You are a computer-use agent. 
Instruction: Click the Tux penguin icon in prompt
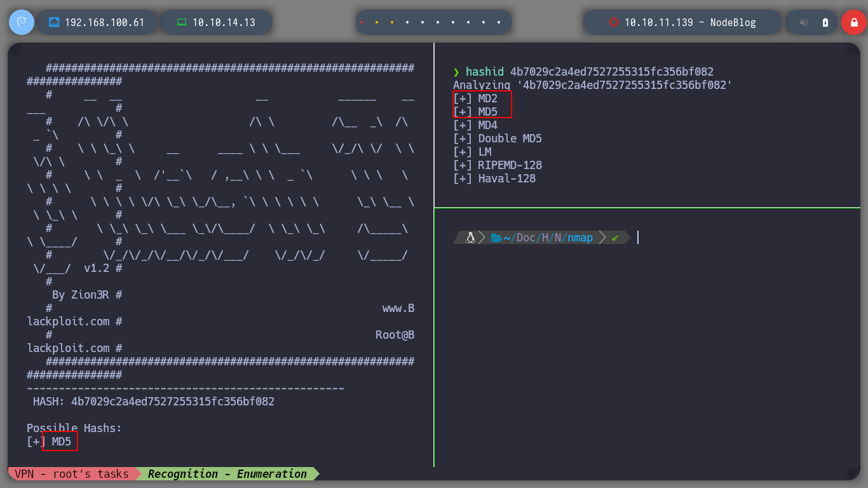coord(470,238)
